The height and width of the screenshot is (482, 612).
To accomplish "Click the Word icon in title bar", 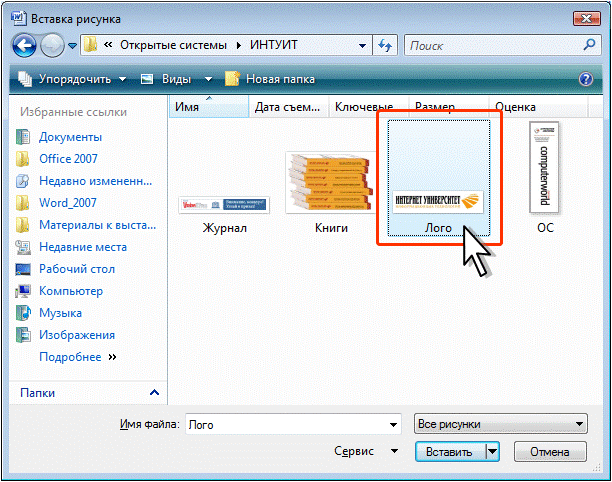I will [x=18, y=18].
